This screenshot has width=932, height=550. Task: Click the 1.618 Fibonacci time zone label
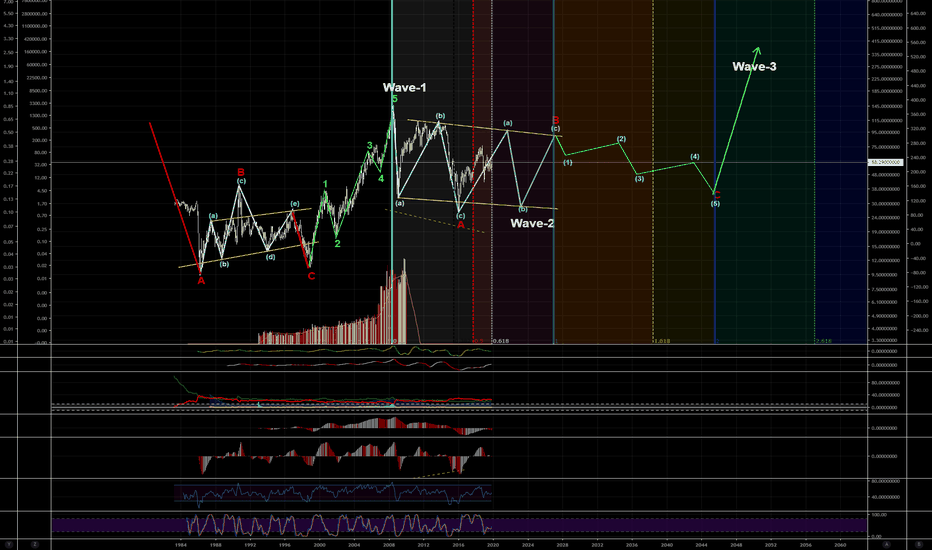(x=662, y=341)
